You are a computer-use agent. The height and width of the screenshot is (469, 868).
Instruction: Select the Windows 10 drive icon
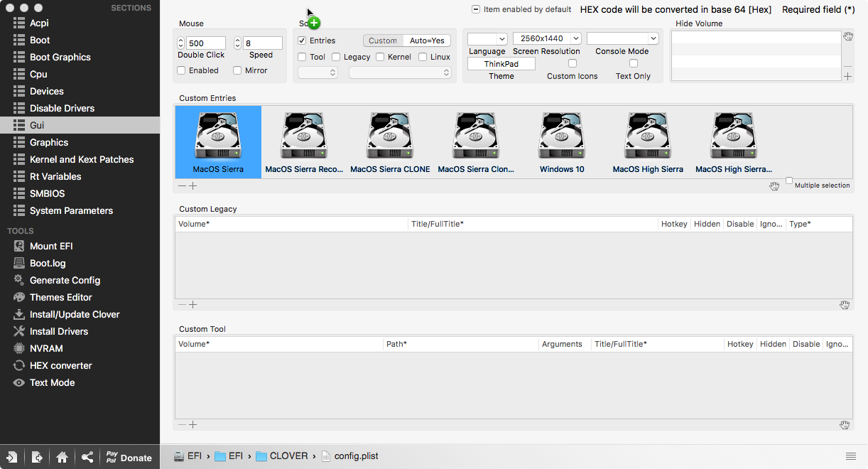tap(562, 136)
